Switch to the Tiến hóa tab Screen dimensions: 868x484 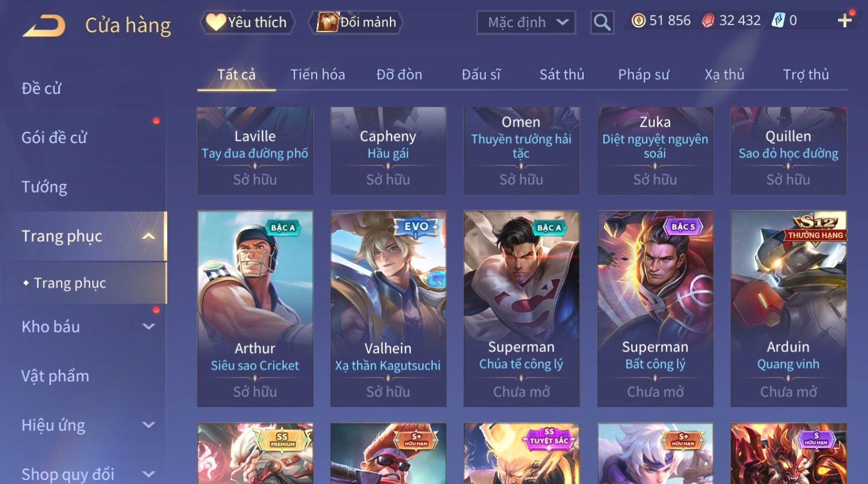point(318,74)
